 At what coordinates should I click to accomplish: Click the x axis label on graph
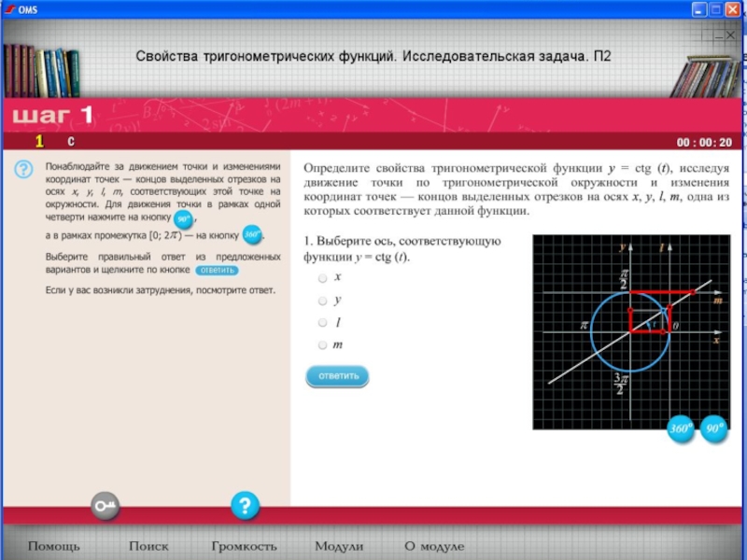point(716,341)
